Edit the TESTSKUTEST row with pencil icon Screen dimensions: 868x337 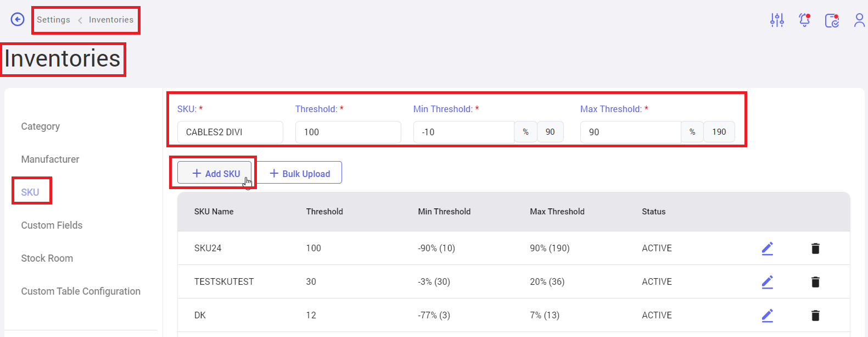tap(768, 282)
